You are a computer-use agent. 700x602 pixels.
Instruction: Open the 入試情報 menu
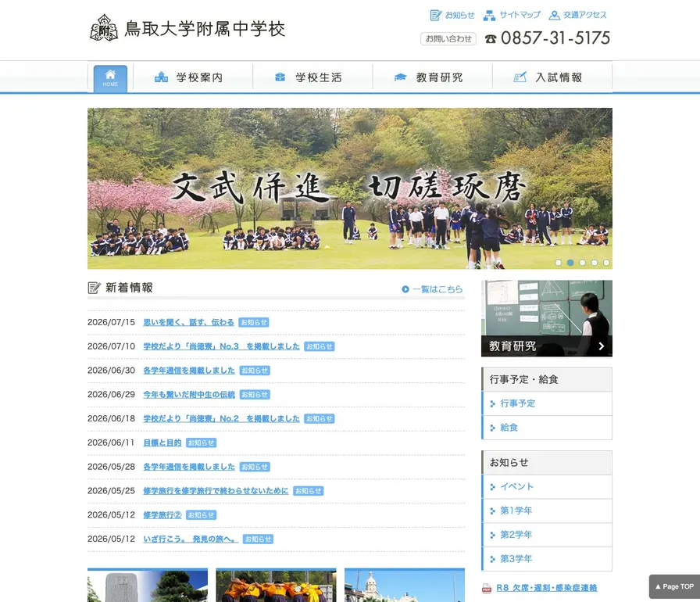pyautogui.click(x=552, y=77)
